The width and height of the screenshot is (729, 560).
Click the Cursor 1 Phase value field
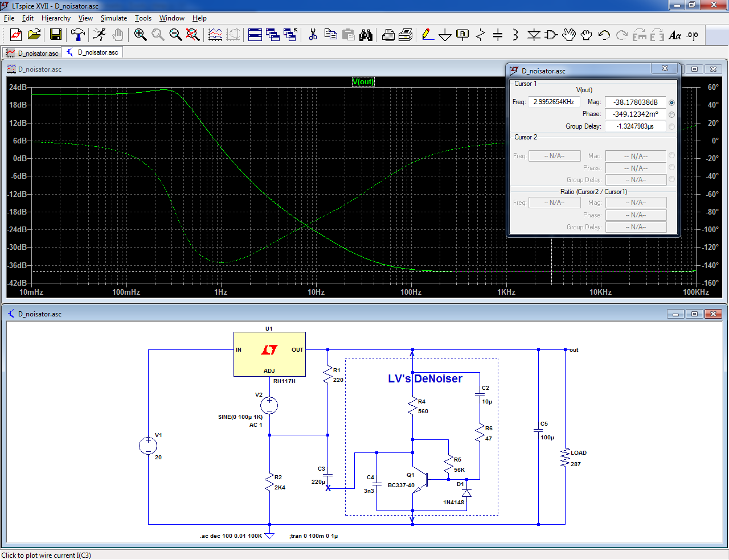(x=635, y=114)
